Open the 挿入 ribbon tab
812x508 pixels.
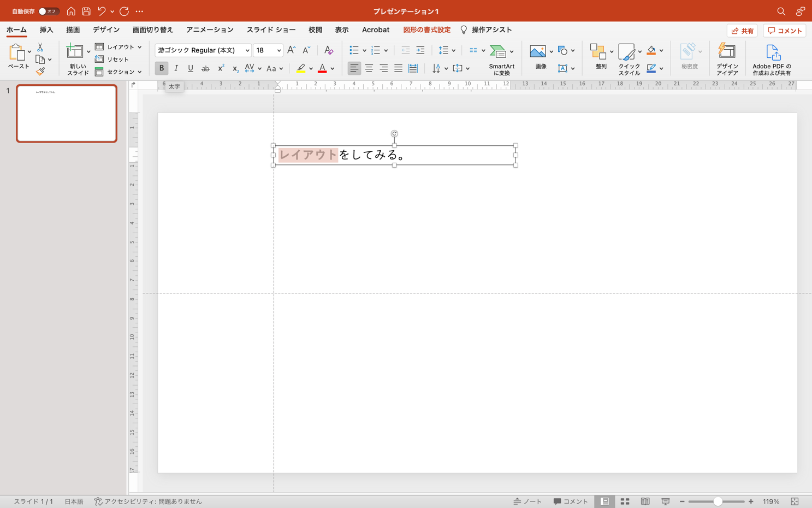pos(46,30)
